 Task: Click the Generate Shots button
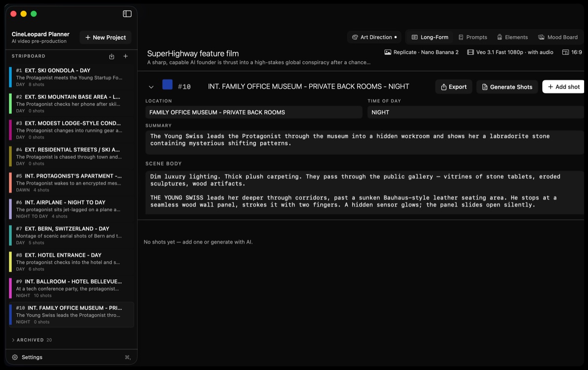tap(507, 87)
